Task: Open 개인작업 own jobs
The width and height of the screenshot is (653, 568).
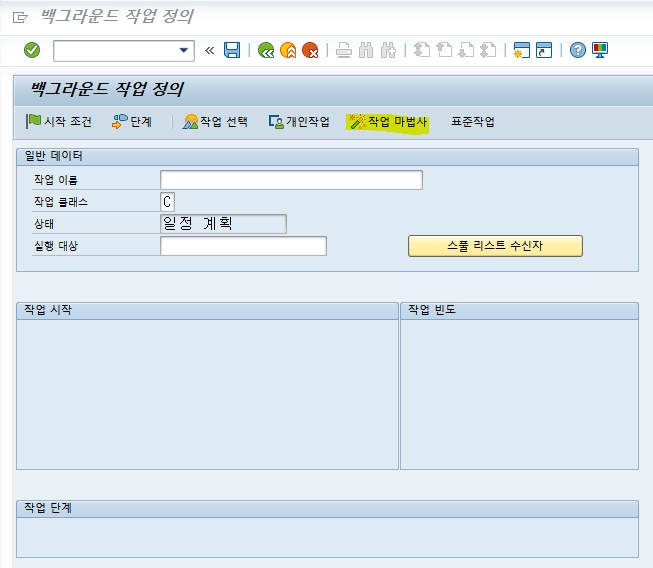Action: [299, 122]
